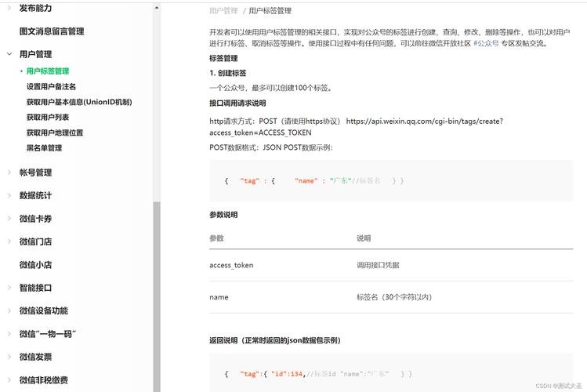587x392 pixels.
Task: Click 微信发票 sidebar heading
Action: [x=35, y=357]
